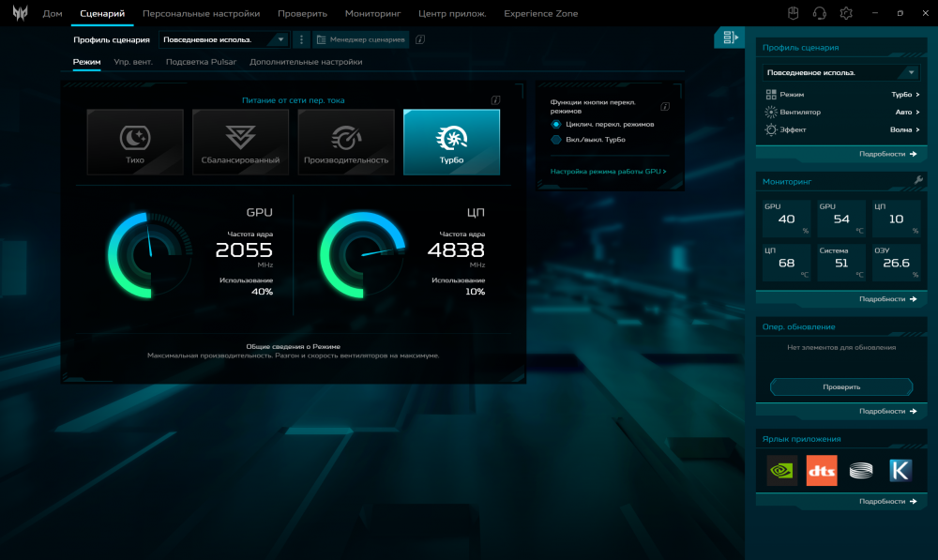Open the Профиль сценария dropdown in toolbar
This screenshot has width=938, height=560.
click(x=224, y=39)
